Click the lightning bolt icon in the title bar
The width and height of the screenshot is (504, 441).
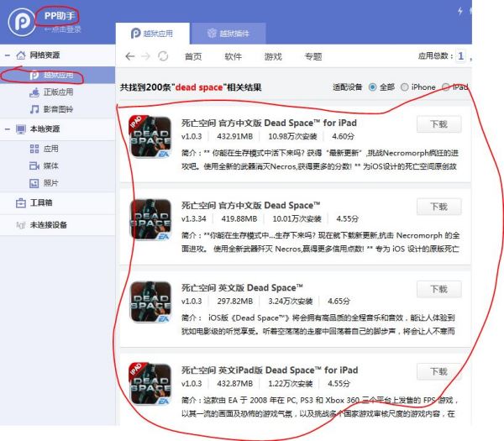click(x=460, y=11)
